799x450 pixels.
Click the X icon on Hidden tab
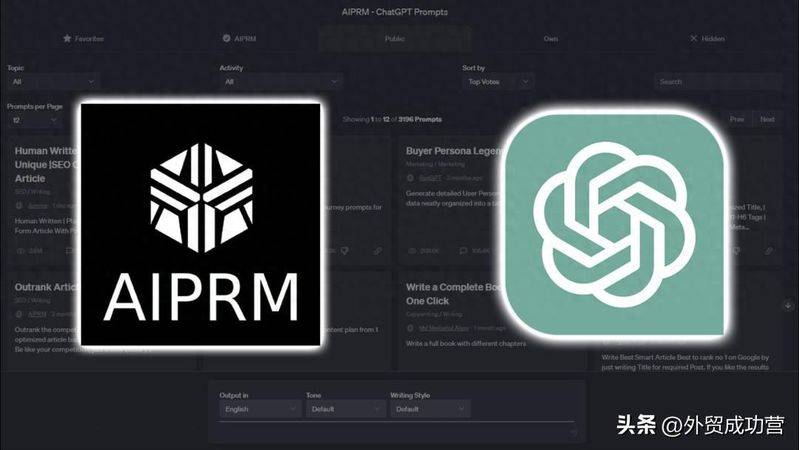(x=694, y=39)
